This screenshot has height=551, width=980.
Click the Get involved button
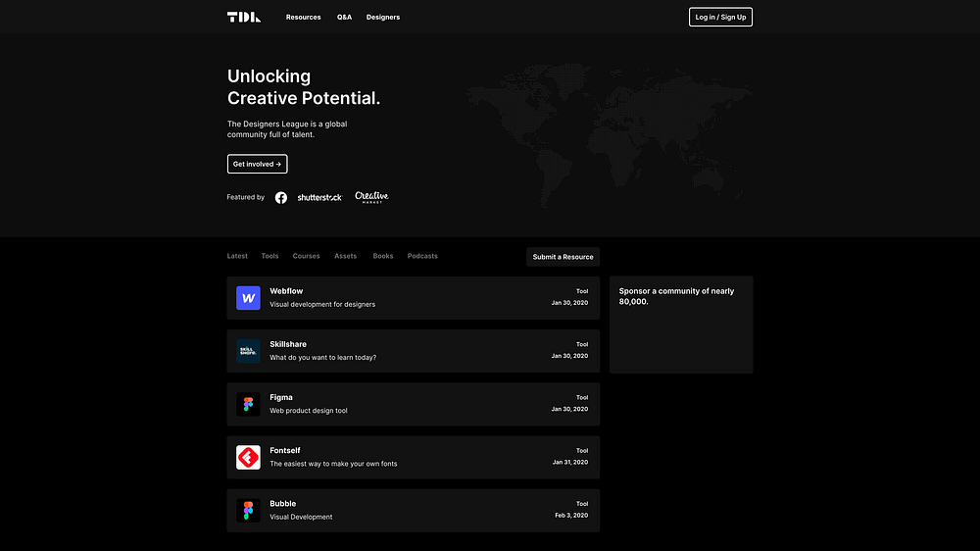pyautogui.click(x=257, y=164)
